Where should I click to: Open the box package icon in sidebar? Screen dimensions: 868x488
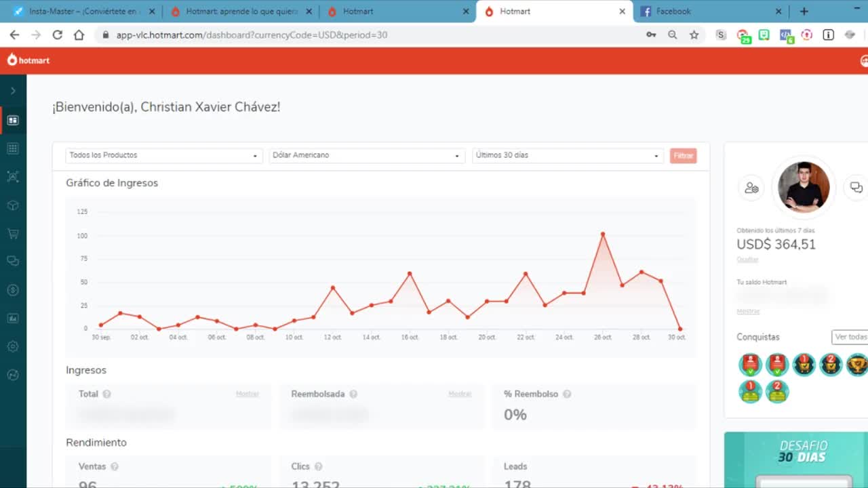point(13,205)
